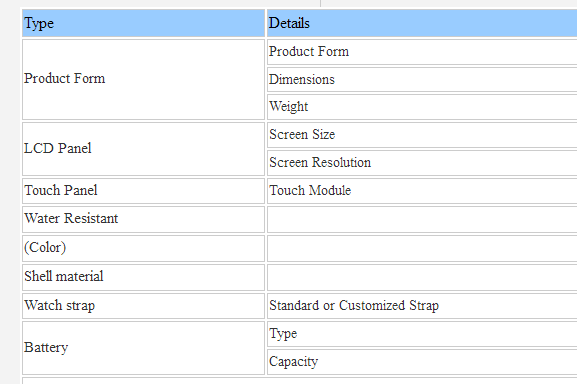The image size is (577, 384).
Task: Click the Screen Resolution cell
Action: 422,163
